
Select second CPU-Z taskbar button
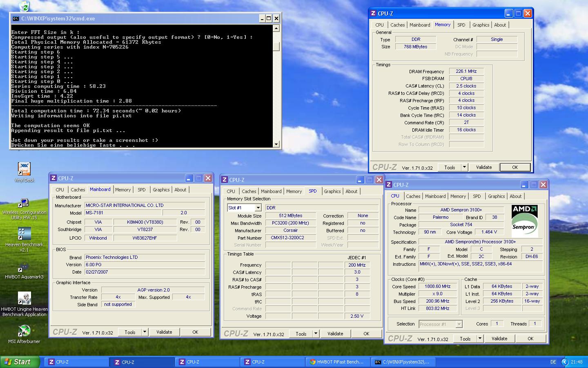(x=142, y=362)
